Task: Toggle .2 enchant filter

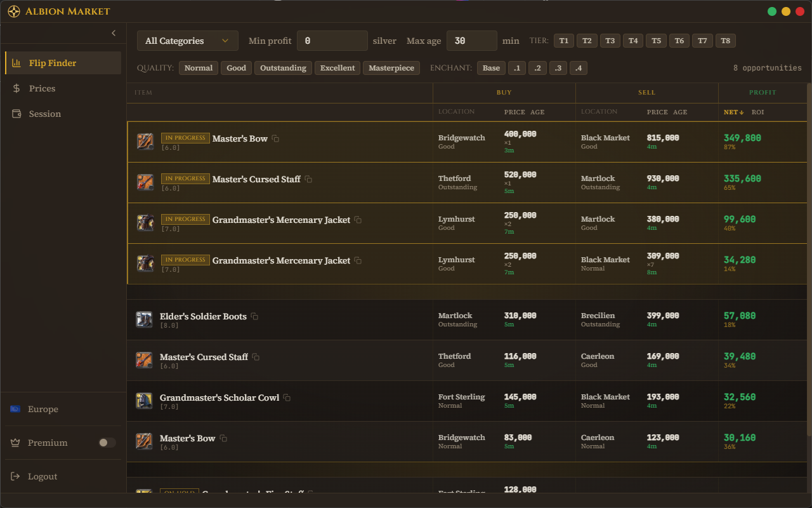Action: click(x=537, y=68)
